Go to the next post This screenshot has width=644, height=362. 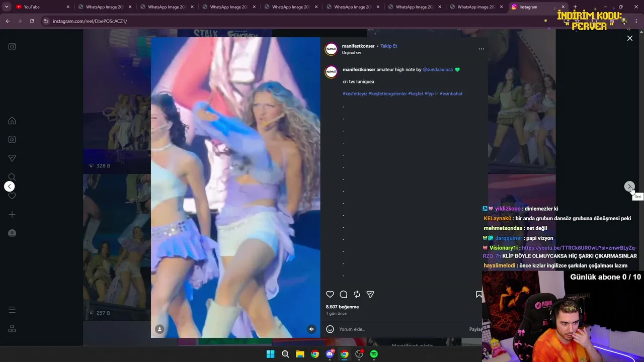[629, 187]
